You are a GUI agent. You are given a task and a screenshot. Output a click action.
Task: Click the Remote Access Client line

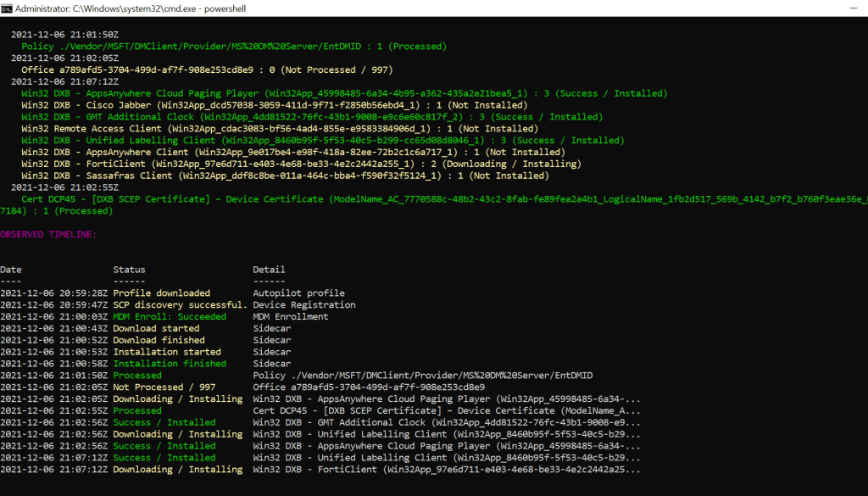[280, 129]
